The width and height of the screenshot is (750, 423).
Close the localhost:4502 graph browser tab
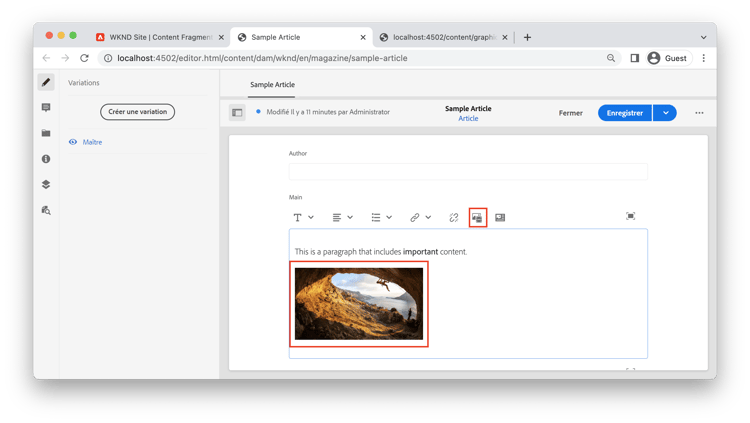pos(505,37)
